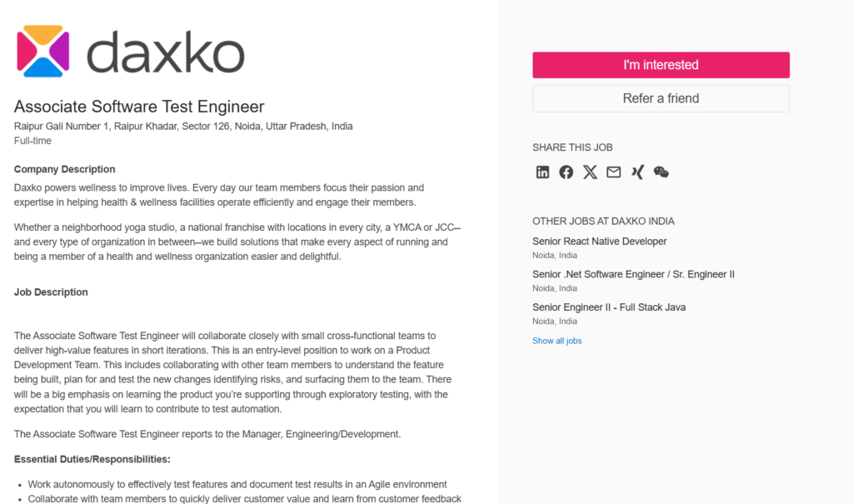Share the job via email envelope icon

point(614,172)
